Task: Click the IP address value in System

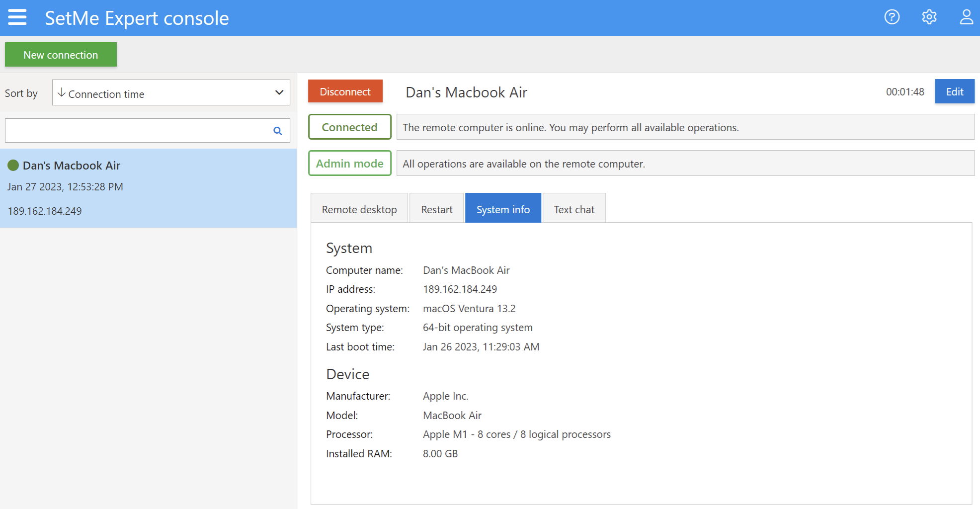Action: click(460, 289)
